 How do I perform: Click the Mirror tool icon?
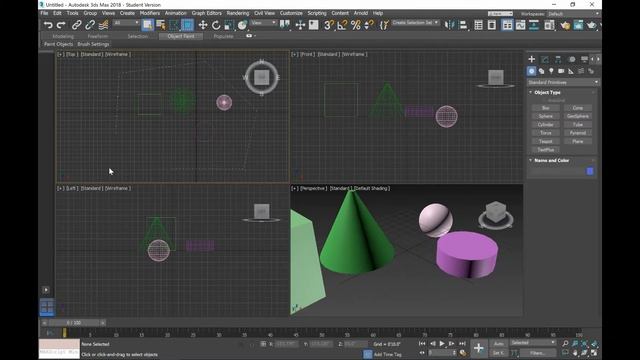449,25
